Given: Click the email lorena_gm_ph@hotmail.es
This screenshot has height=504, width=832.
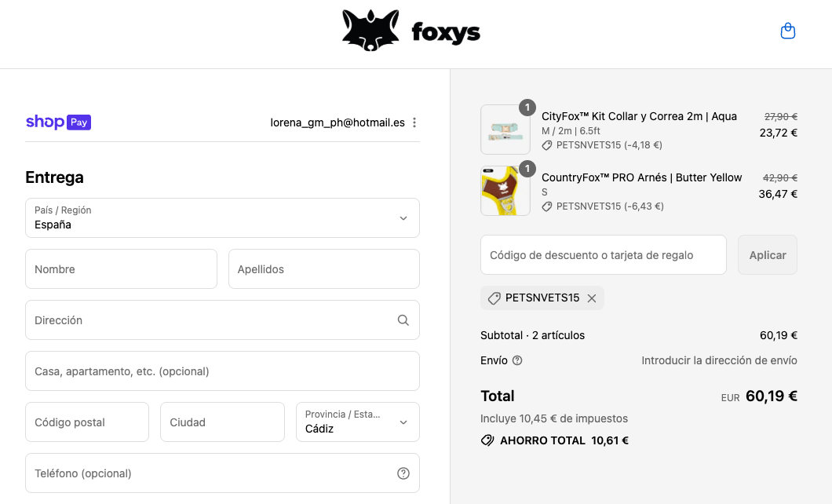Looking at the screenshot, I should tap(338, 122).
